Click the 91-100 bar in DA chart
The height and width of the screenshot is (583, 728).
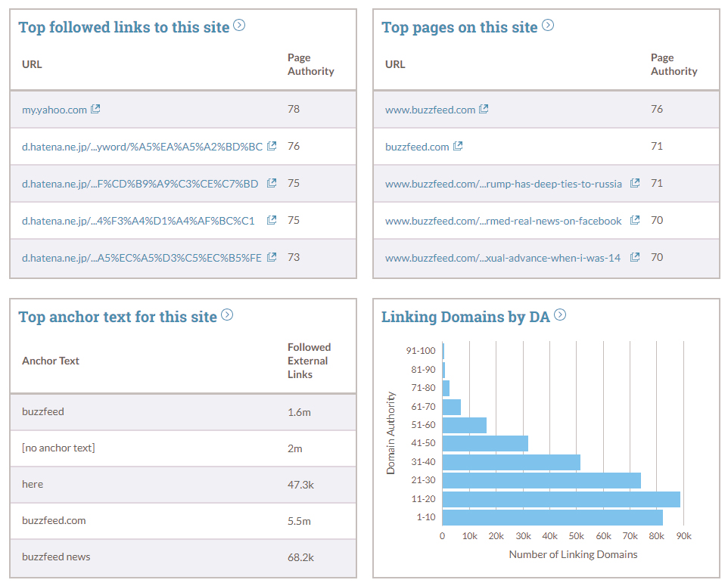(x=443, y=351)
